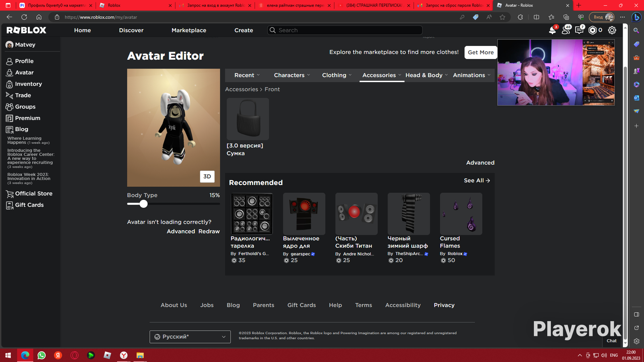
Task: Click the Roblox search field
Action: [345, 30]
